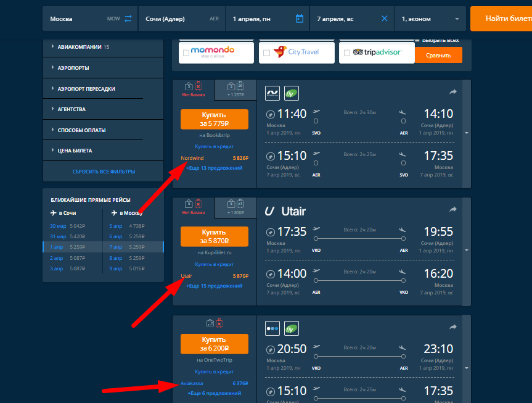
Task: Select Нет багажа tab on Nordwind ticket
Action: pos(194,89)
